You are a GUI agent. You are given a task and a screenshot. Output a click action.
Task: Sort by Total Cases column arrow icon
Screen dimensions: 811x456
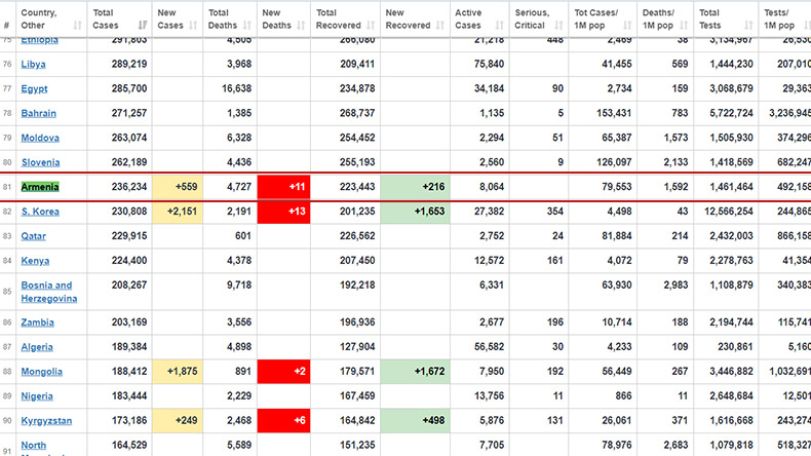tap(143, 25)
